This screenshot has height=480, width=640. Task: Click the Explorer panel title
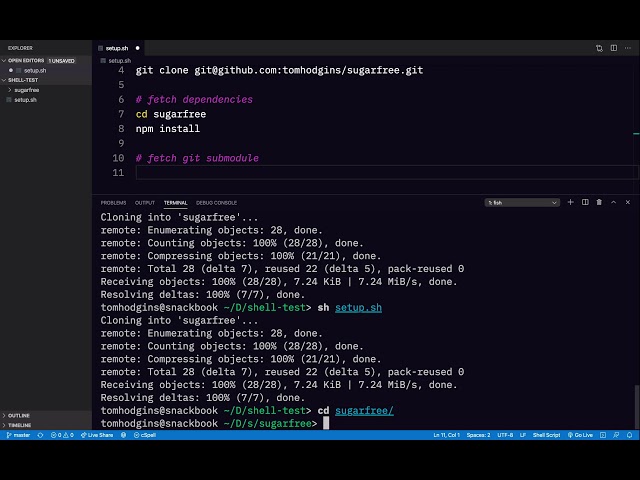[20, 48]
